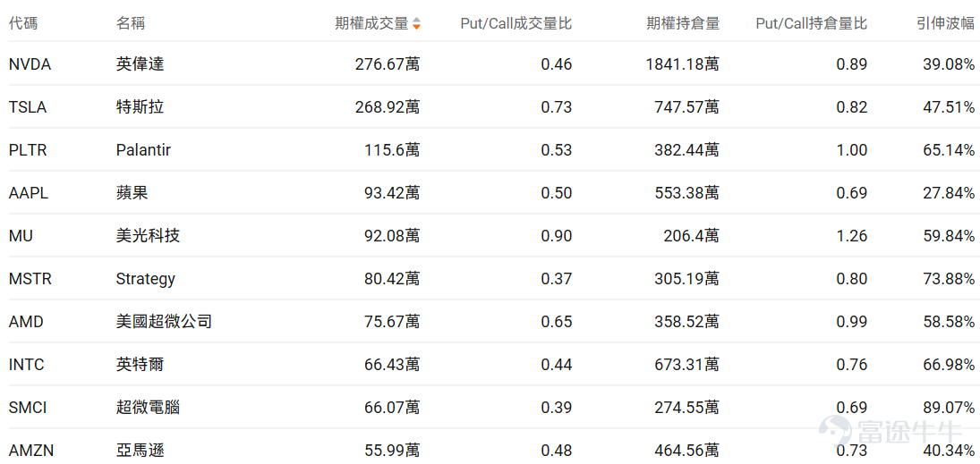This screenshot has height=464, width=980.
Task: Click AMZN volume 55.99萬
Action: [x=392, y=451]
